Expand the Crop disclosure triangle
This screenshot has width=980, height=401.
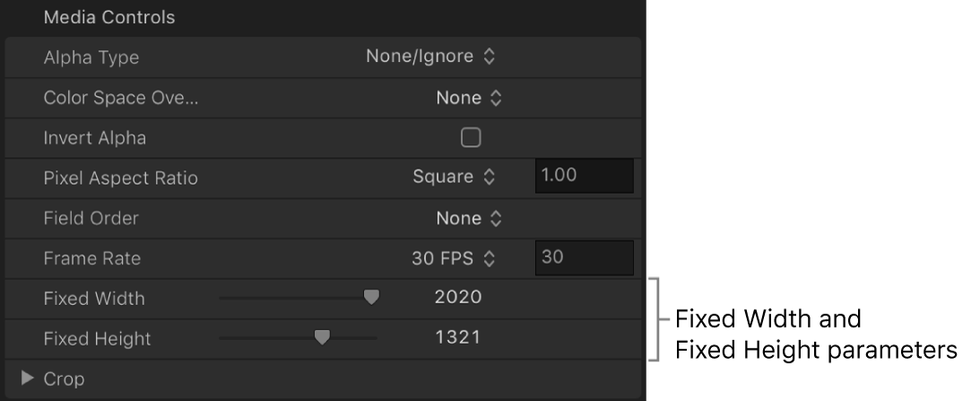click(27, 379)
